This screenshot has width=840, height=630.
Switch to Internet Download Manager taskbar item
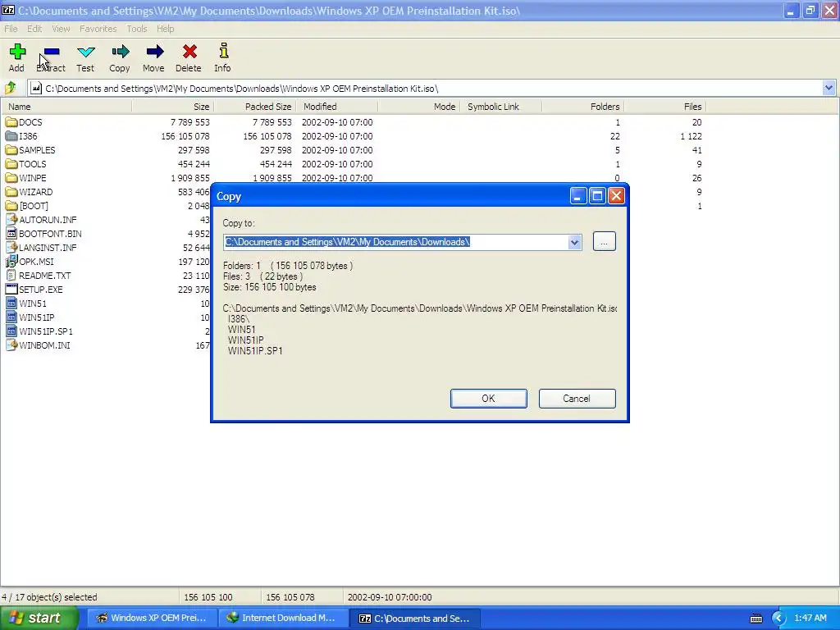point(282,618)
